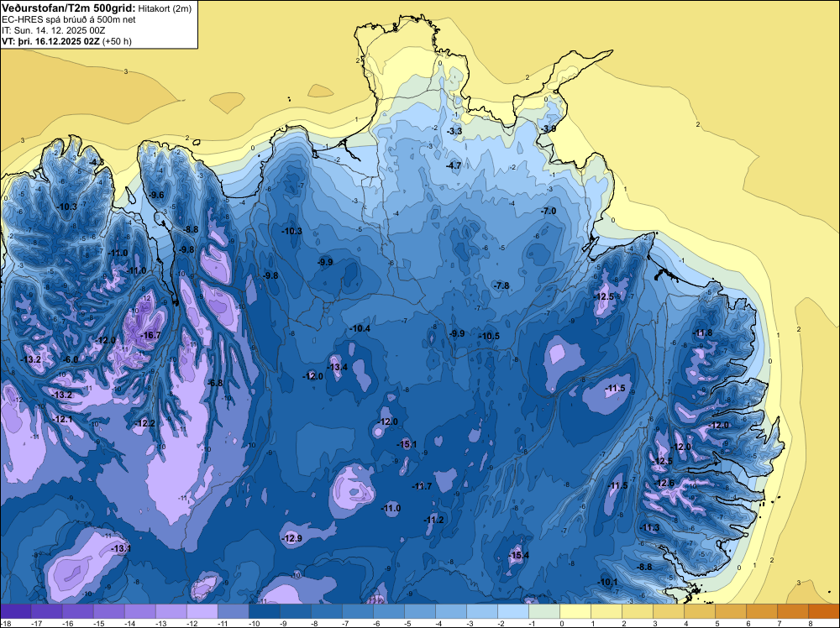The width and height of the screenshot is (840, 628).
Task: Select the 8 legend color segment
Action: [823, 611]
